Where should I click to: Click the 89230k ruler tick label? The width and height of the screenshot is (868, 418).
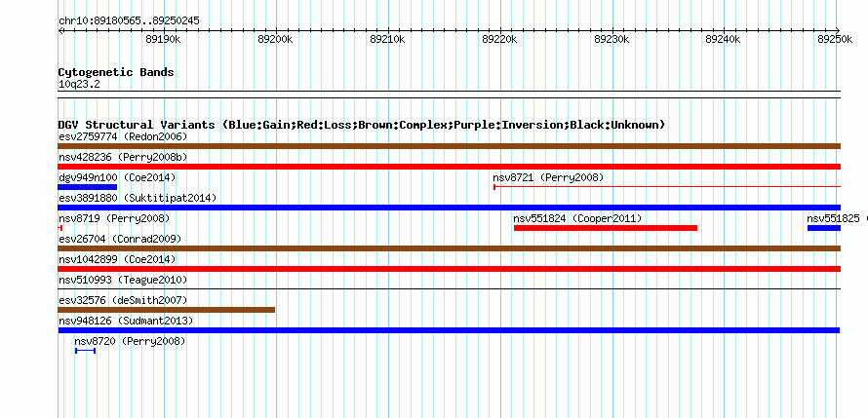(612, 39)
